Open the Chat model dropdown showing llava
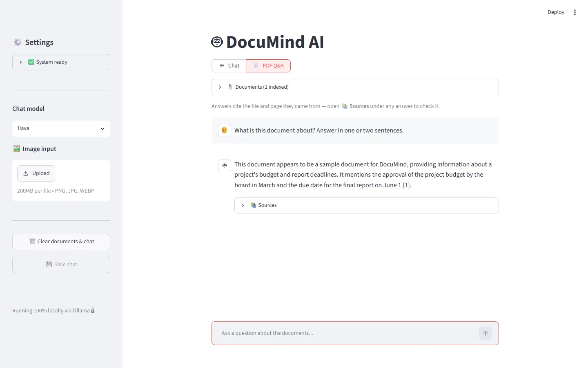The image size is (588, 368). pyautogui.click(x=61, y=128)
